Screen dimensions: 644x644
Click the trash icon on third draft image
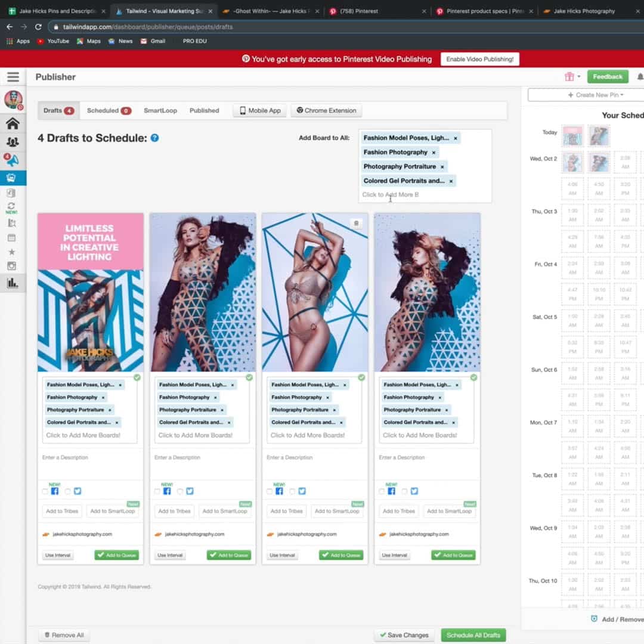click(x=357, y=224)
